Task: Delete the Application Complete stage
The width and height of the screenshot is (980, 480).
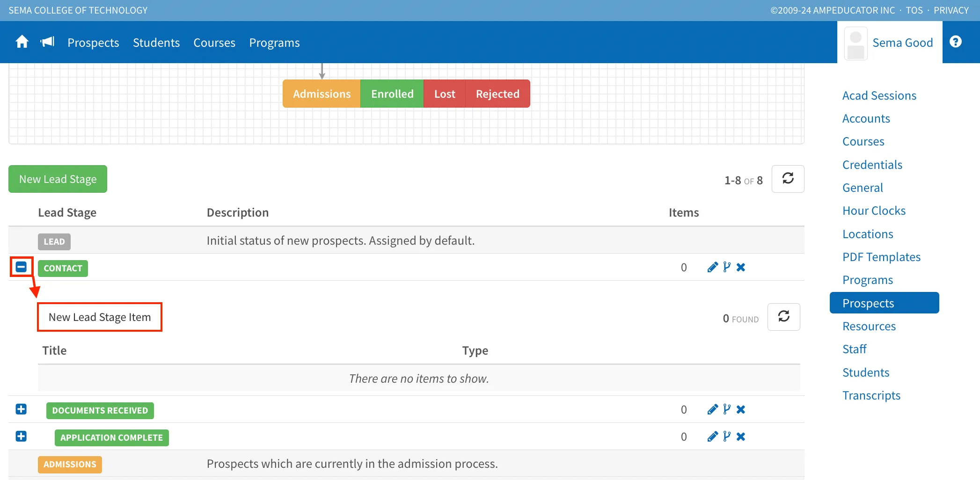Action: pyautogui.click(x=740, y=436)
